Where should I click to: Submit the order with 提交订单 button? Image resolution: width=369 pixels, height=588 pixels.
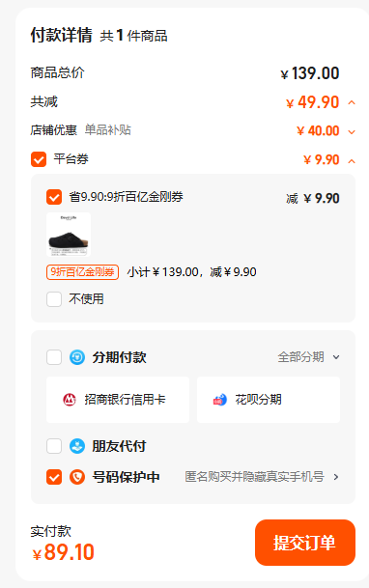pyautogui.click(x=305, y=543)
